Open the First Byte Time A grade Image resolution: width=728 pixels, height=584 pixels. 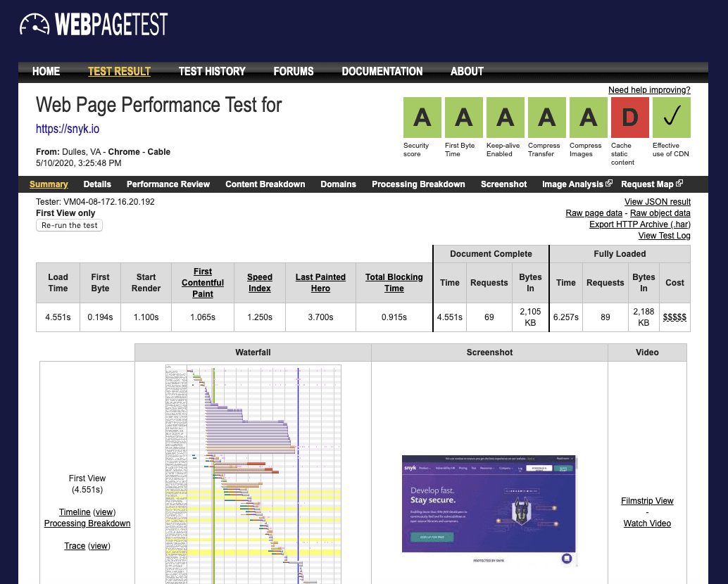point(463,118)
